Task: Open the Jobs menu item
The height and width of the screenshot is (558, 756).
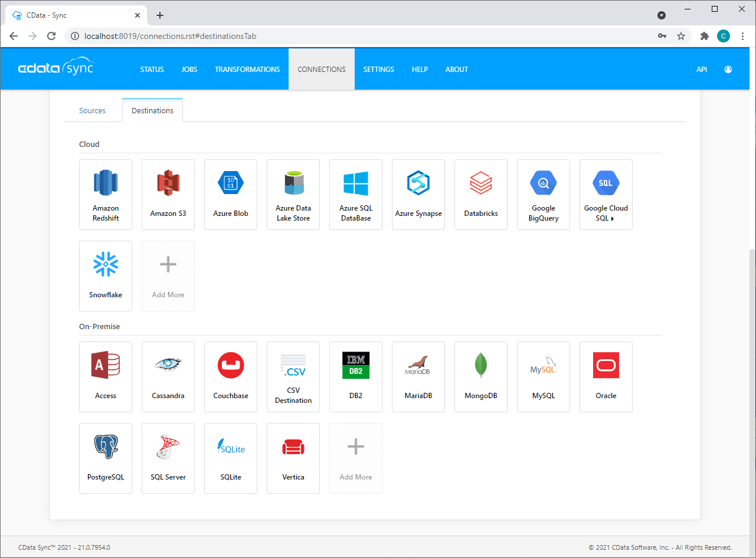Action: tap(189, 70)
